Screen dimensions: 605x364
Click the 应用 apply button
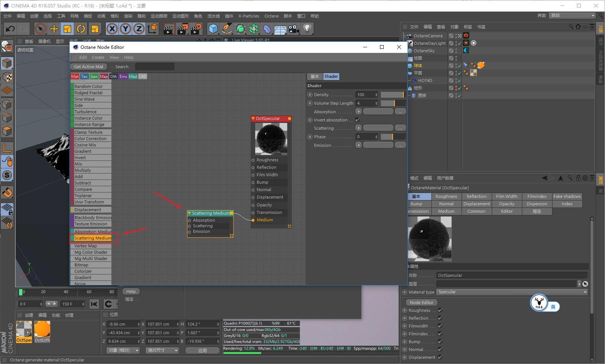coord(202,351)
